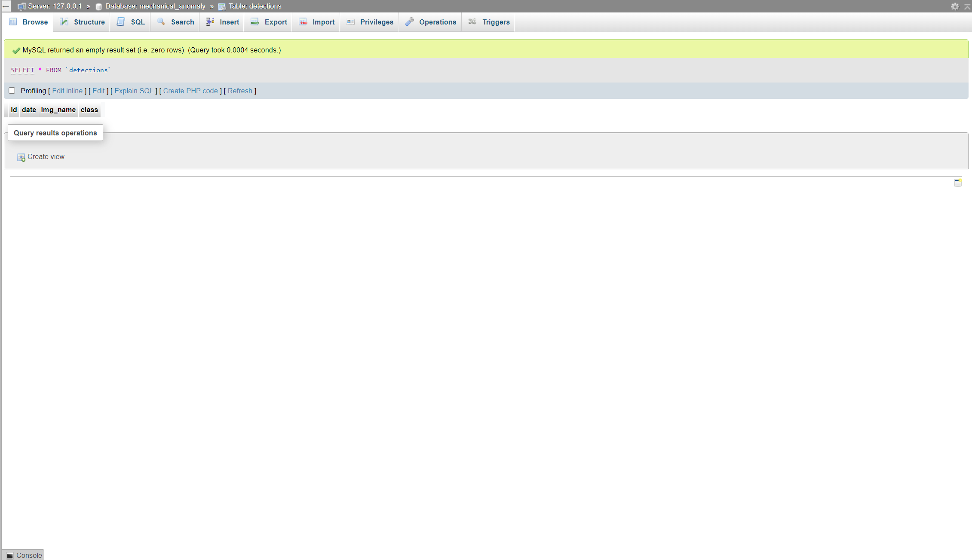Open Create PHP code dialog
972x560 pixels.
point(190,91)
